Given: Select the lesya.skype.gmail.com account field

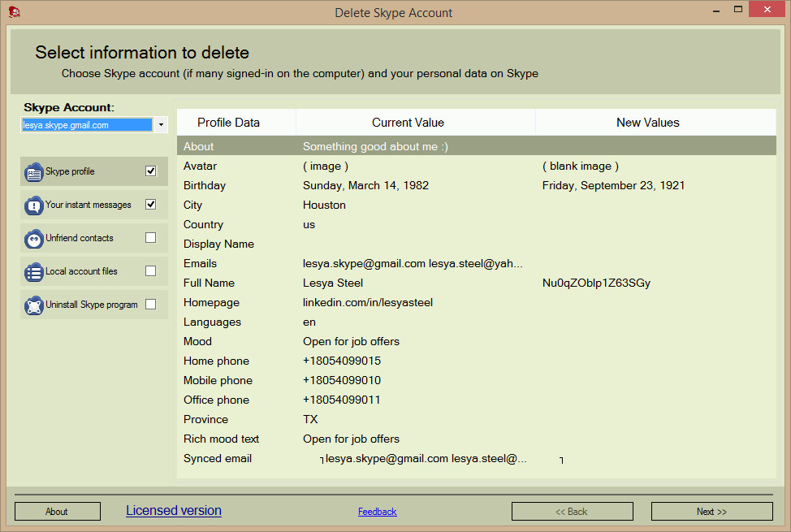Looking at the screenshot, I should (87, 124).
